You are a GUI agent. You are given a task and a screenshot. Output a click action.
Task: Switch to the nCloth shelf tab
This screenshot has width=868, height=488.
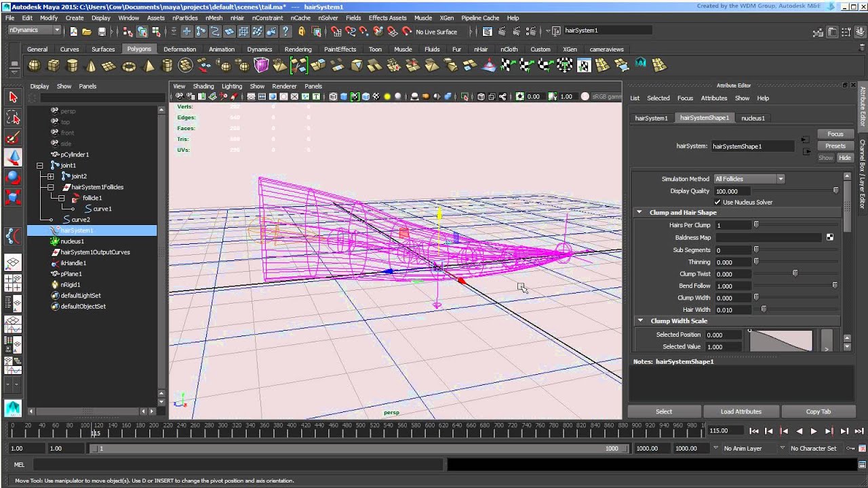(x=509, y=49)
